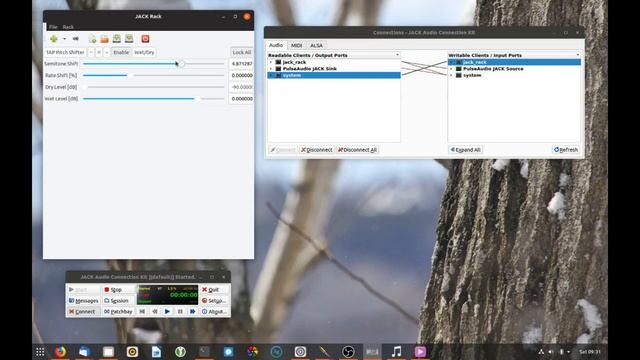This screenshot has height=360, width=640.
Task: Select PulseAudio JACK Sink in the output list
Action: [x=309, y=69]
